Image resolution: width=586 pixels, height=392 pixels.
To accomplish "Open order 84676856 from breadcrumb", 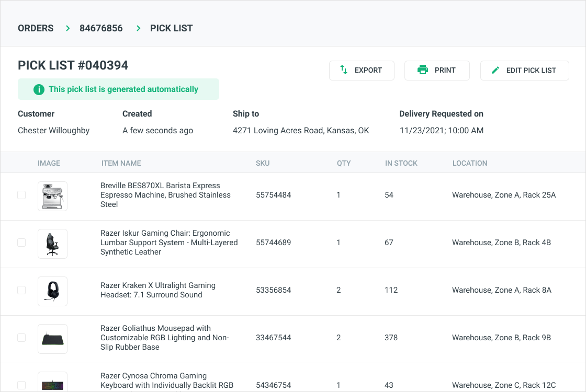I will click(101, 28).
